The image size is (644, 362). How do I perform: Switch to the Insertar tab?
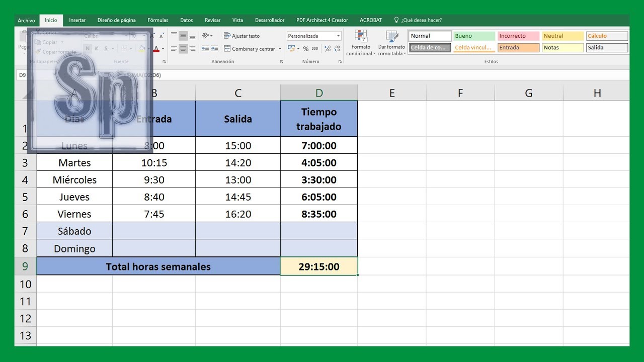(77, 21)
